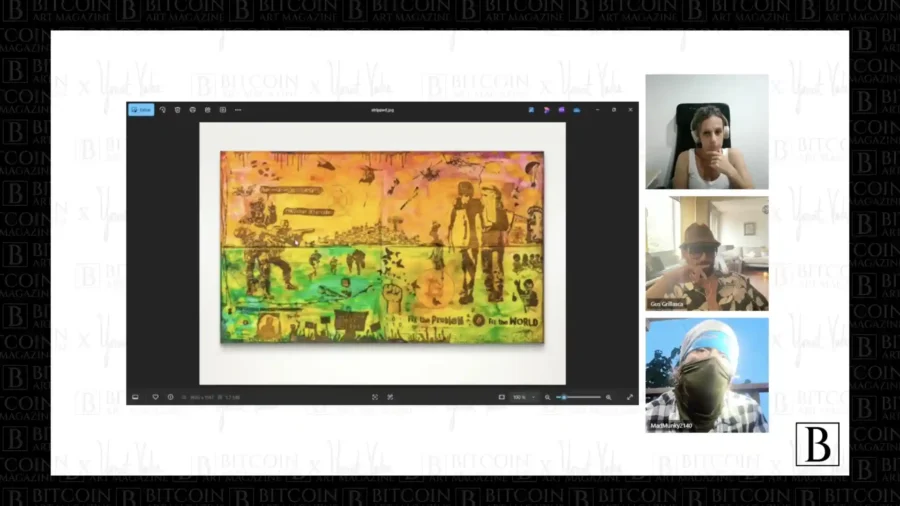Rotate the image using the rotate icon

[163, 110]
